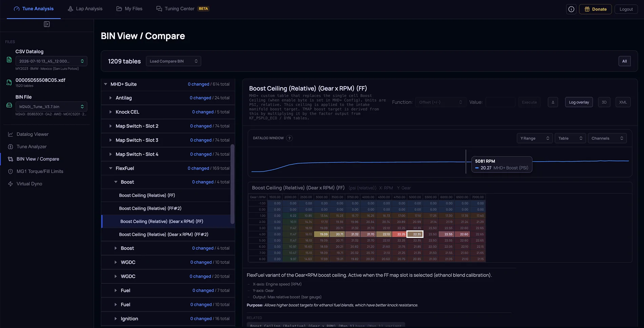This screenshot has width=644, height=328.
Task: Click the Datalog Viewer chart icon
Action: [x=11, y=134]
